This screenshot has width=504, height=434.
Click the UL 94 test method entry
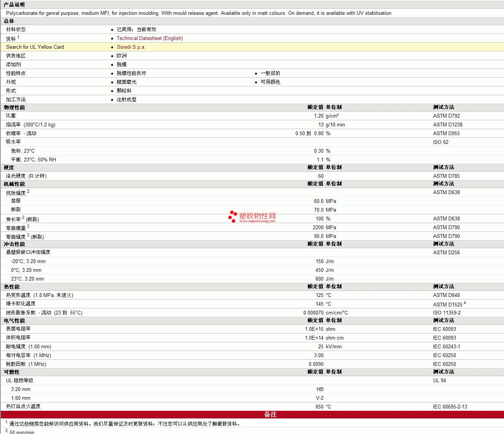439,381
